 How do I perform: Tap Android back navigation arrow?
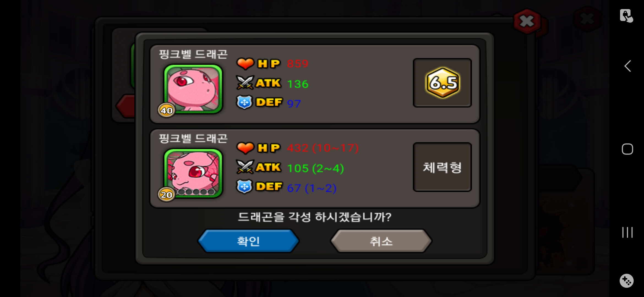pos(627,66)
